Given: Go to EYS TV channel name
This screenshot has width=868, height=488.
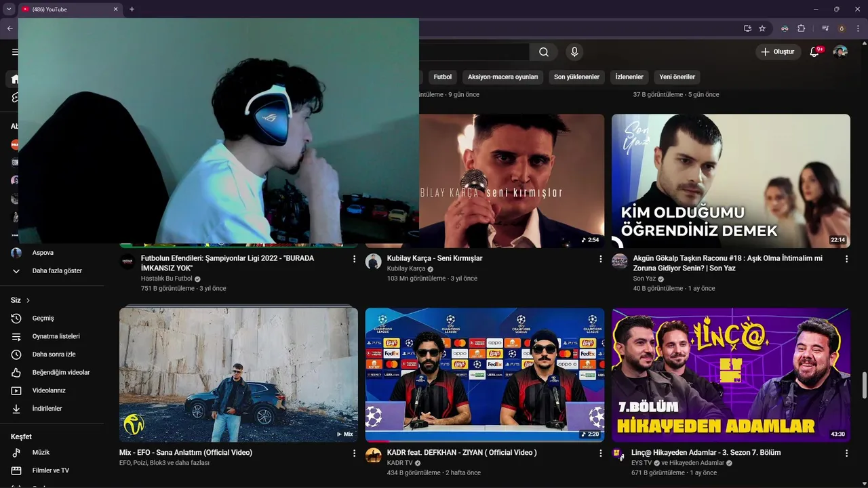Looking at the screenshot, I should 642,463.
